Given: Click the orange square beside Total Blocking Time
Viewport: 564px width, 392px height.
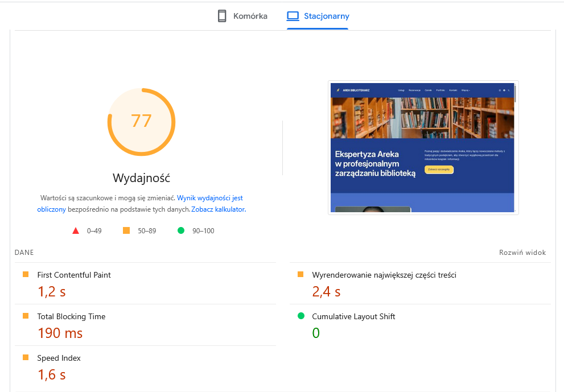Looking at the screenshot, I should tap(25, 315).
